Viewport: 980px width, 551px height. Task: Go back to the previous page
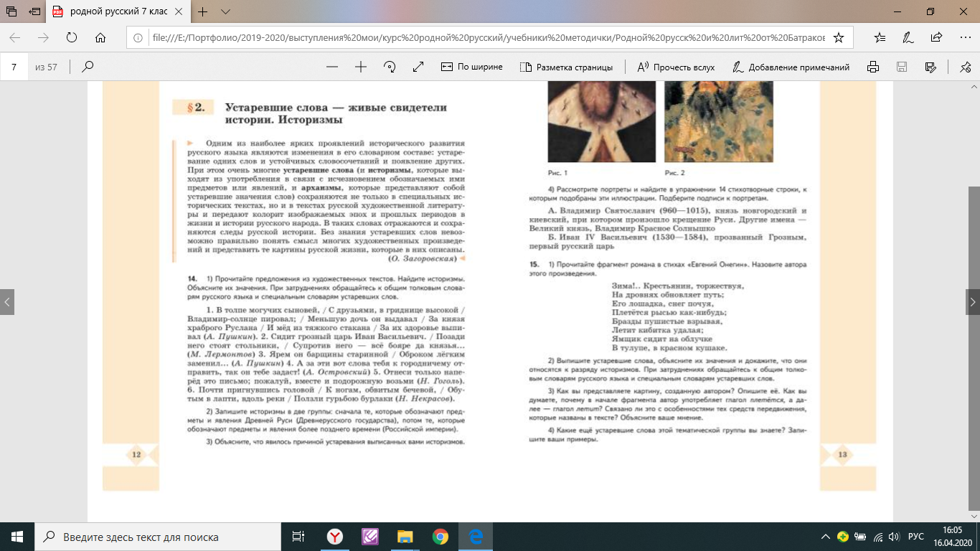click(15, 37)
